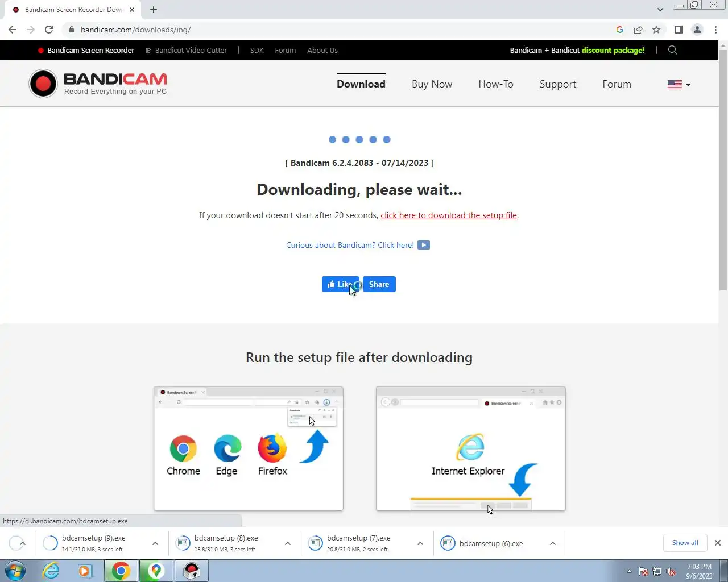Click the bdcamsetup (7).exe file icon
The image size is (728, 582).
(x=315, y=543)
